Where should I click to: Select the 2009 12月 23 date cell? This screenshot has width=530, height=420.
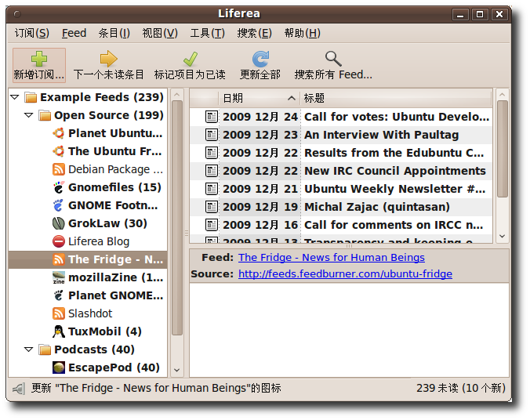[260, 135]
